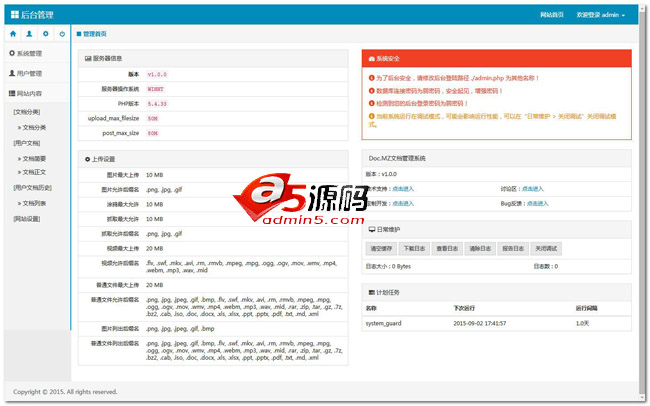The width and height of the screenshot is (650, 406).
Task: Click the 下载日志 button
Action: [414, 249]
